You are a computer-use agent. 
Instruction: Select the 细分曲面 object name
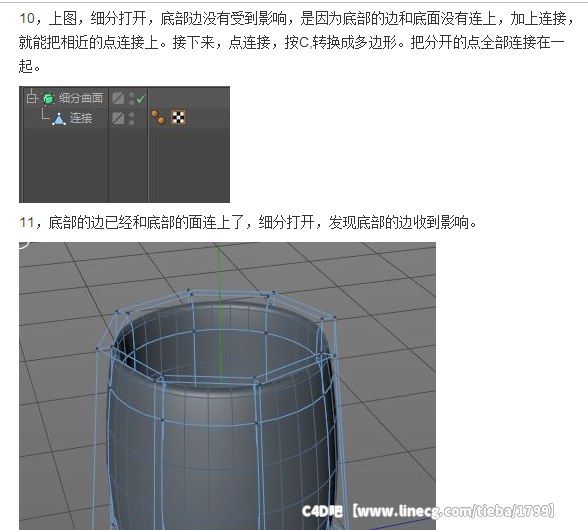point(80,98)
